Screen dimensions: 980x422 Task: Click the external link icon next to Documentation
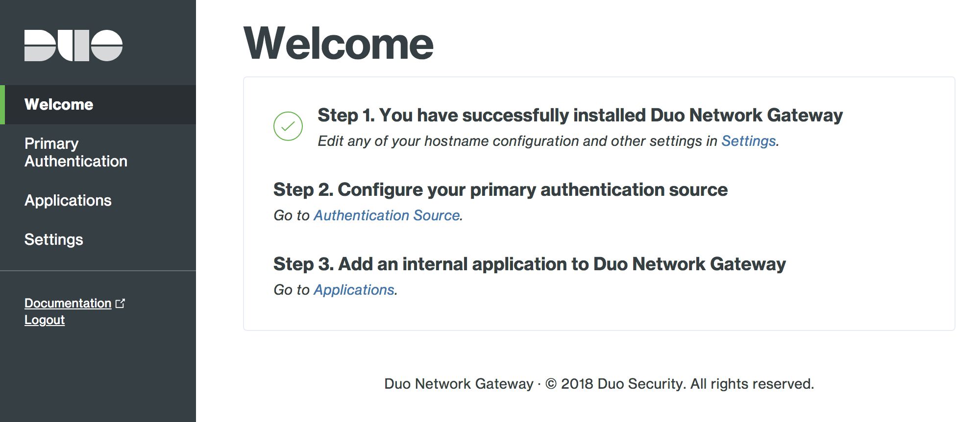[x=120, y=304]
